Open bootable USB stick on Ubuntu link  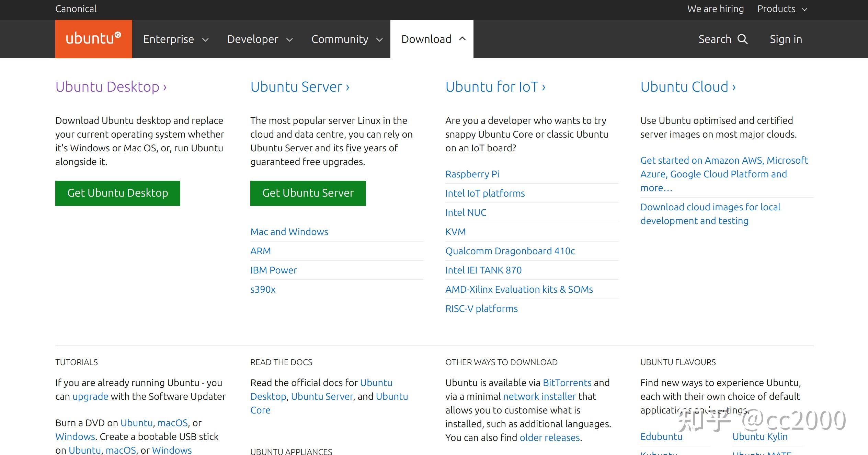point(85,450)
